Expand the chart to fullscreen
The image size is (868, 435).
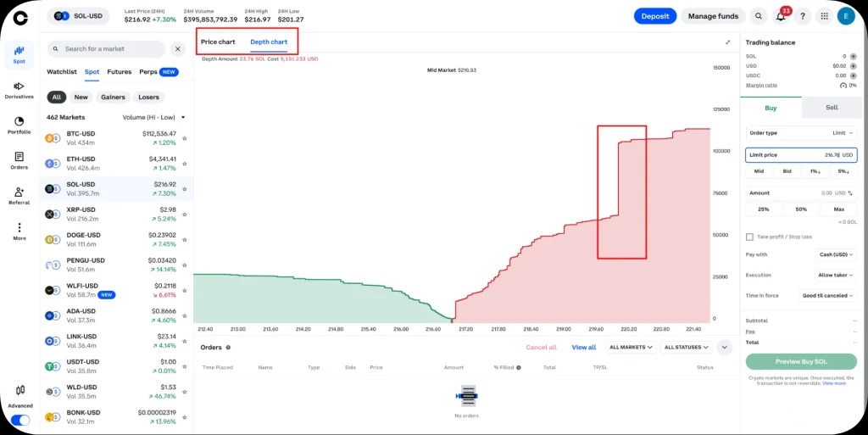pyautogui.click(x=727, y=42)
